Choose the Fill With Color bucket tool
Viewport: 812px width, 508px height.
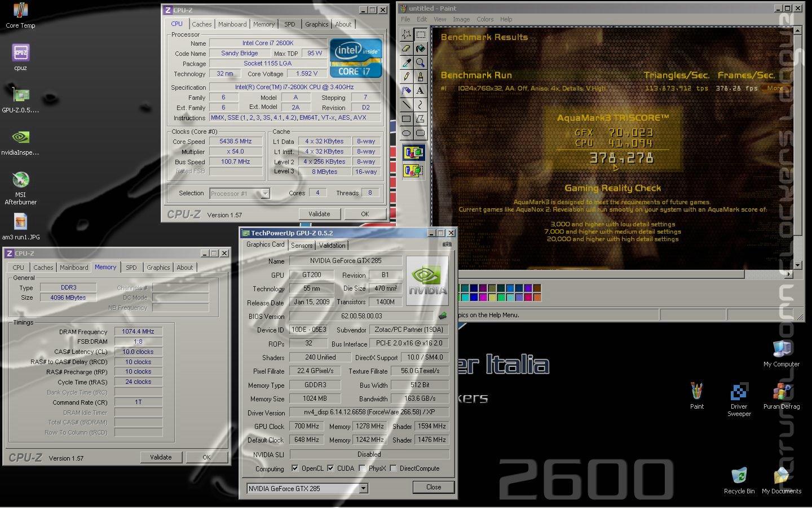pyautogui.click(x=420, y=49)
